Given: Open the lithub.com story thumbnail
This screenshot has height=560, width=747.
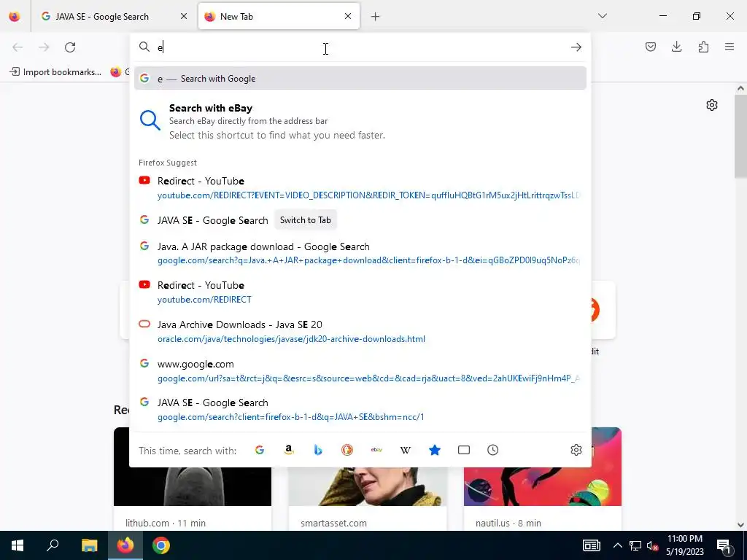Looking at the screenshot, I should point(193,486).
